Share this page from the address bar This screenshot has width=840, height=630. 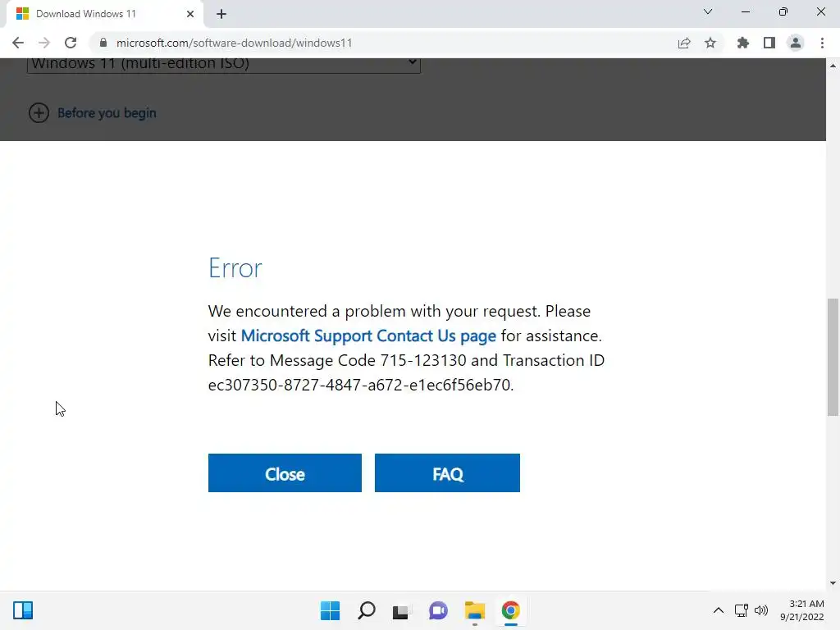(x=684, y=43)
